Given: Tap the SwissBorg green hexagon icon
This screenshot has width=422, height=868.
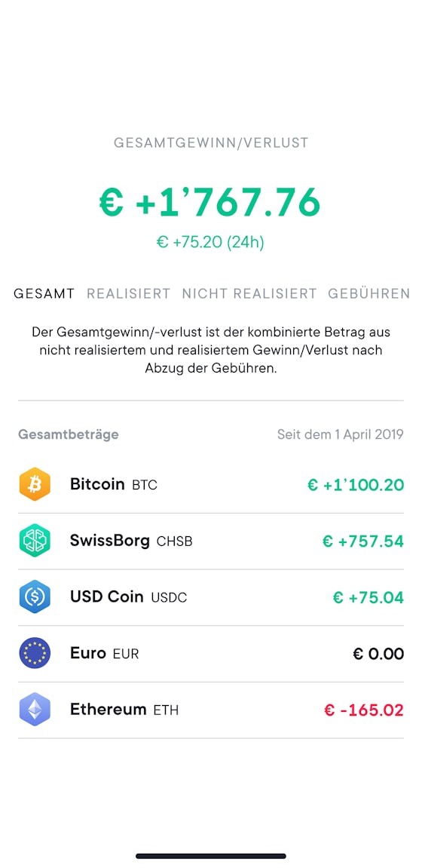Looking at the screenshot, I should 35,541.
